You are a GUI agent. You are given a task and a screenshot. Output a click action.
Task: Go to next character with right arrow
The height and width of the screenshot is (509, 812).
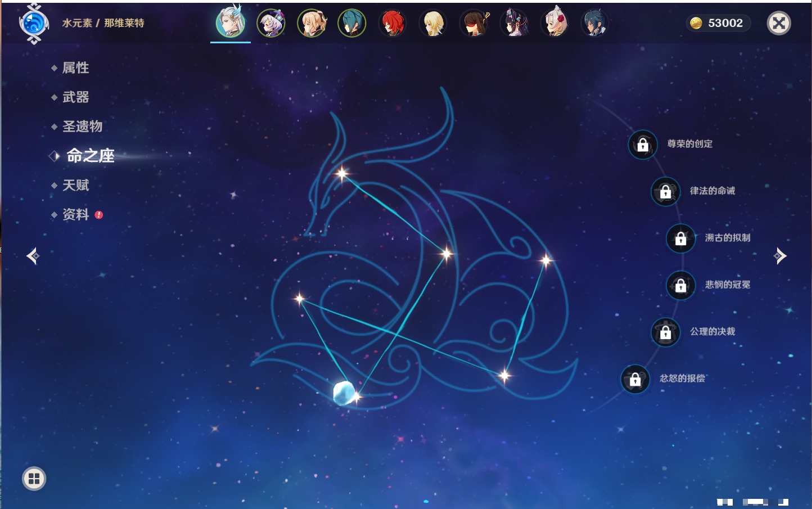tap(780, 256)
